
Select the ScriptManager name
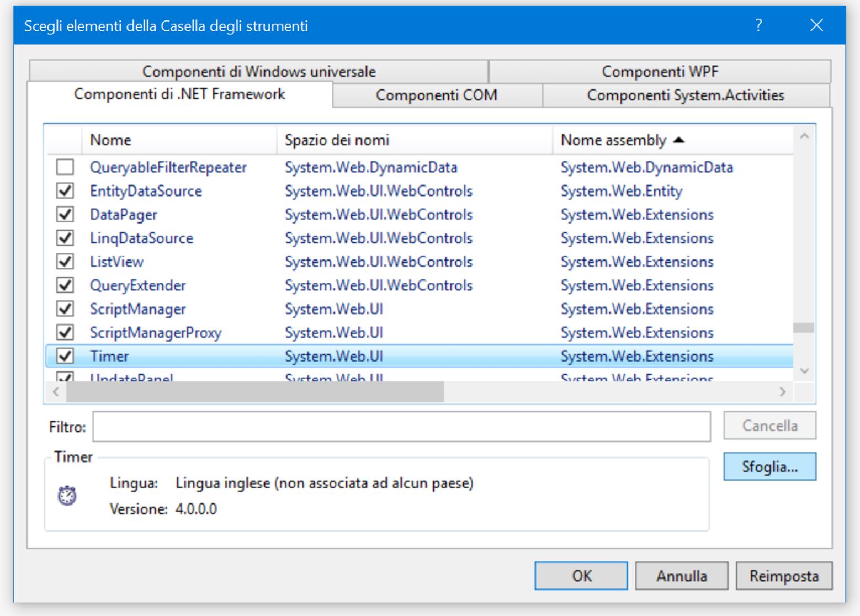click(x=138, y=309)
